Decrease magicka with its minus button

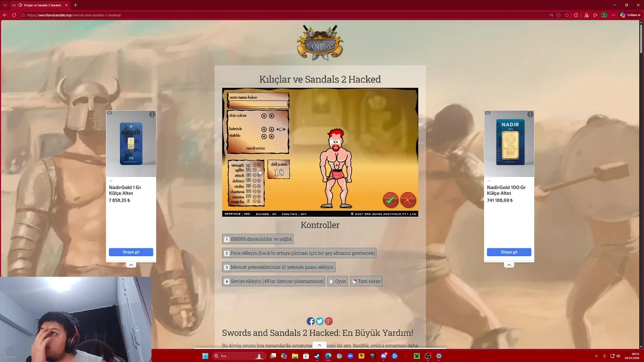(255, 201)
